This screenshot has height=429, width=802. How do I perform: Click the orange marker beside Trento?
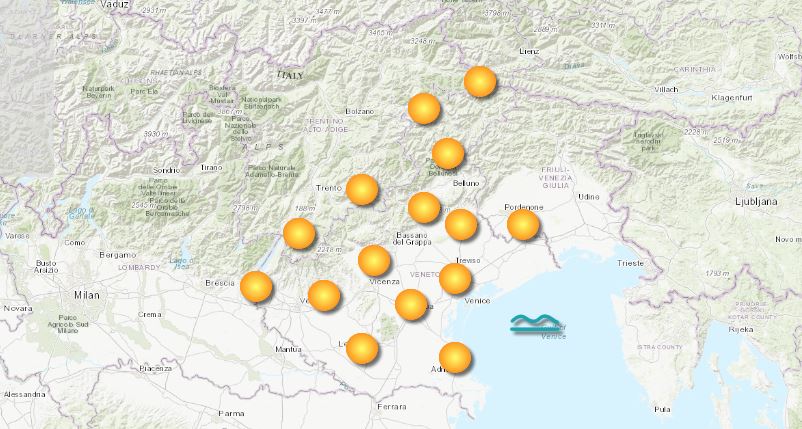(362, 189)
